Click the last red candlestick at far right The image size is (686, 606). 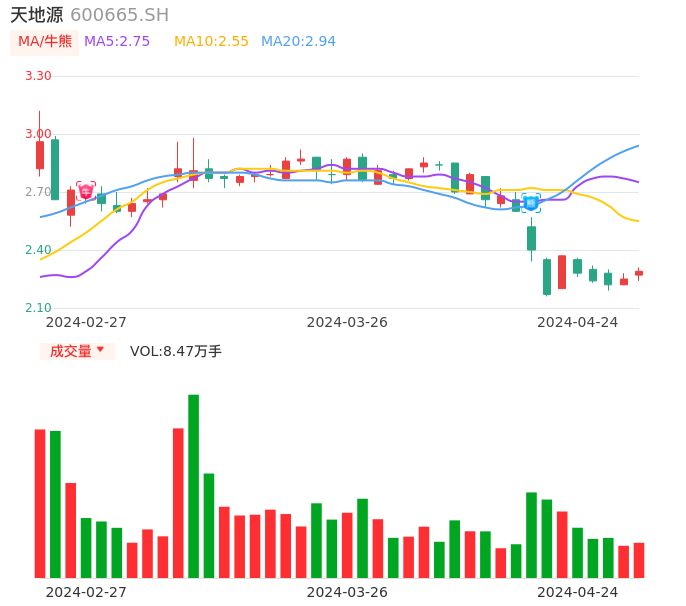[639, 273]
